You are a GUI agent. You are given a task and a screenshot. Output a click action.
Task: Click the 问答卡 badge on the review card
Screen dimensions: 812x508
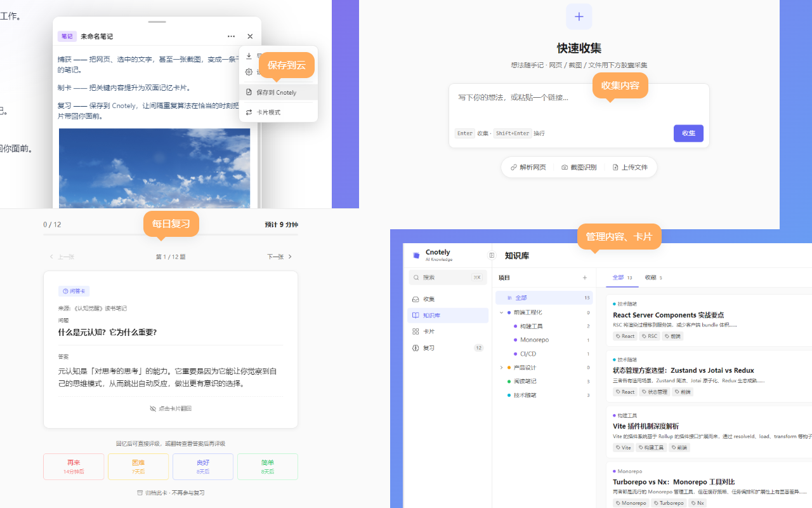pyautogui.click(x=74, y=291)
